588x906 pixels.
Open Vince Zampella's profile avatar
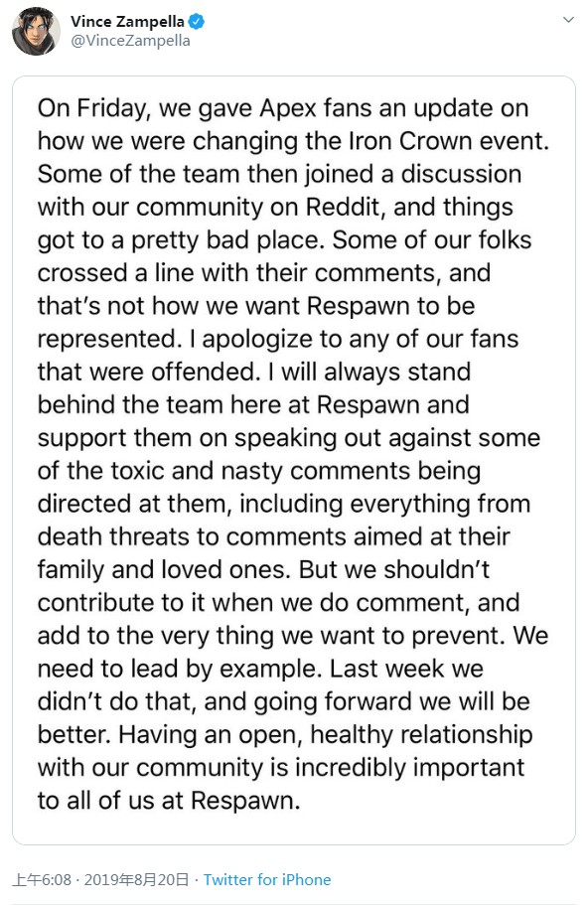click(37, 31)
